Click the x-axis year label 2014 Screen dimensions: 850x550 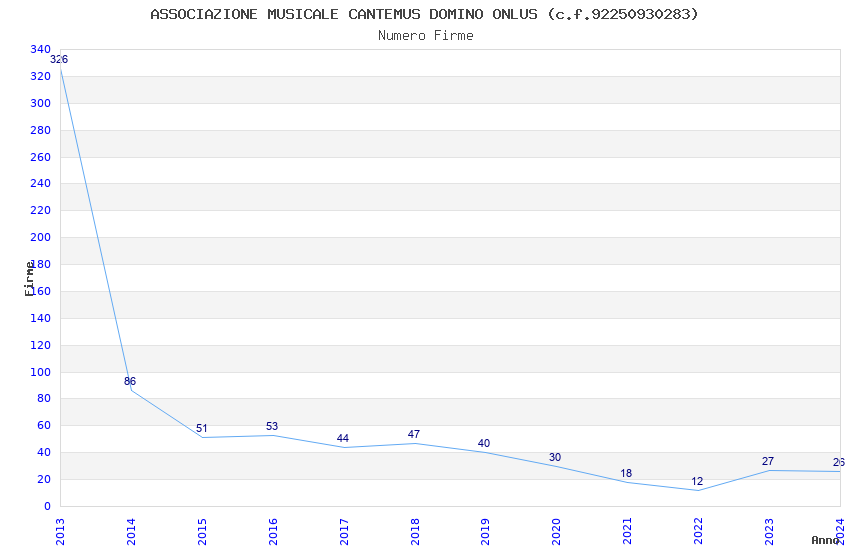[x=131, y=532]
